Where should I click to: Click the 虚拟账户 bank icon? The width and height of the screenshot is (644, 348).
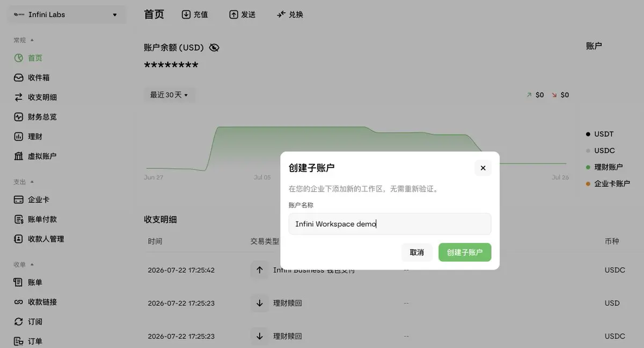click(19, 156)
